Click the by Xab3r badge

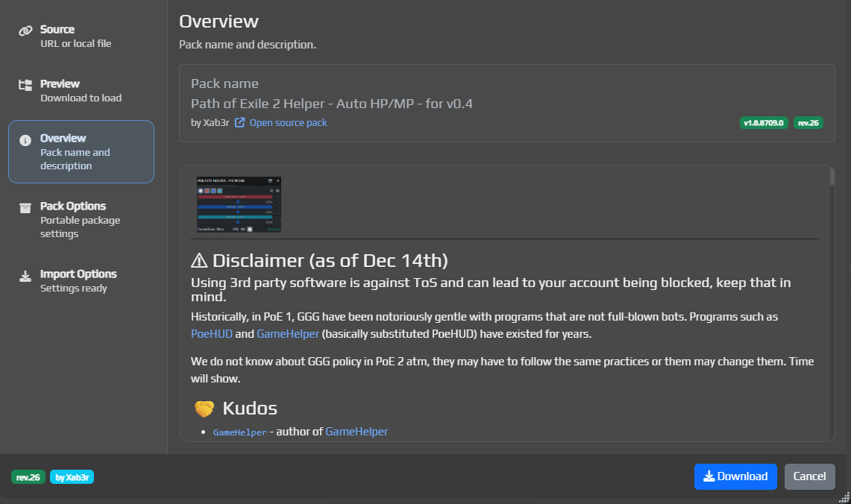(x=72, y=476)
